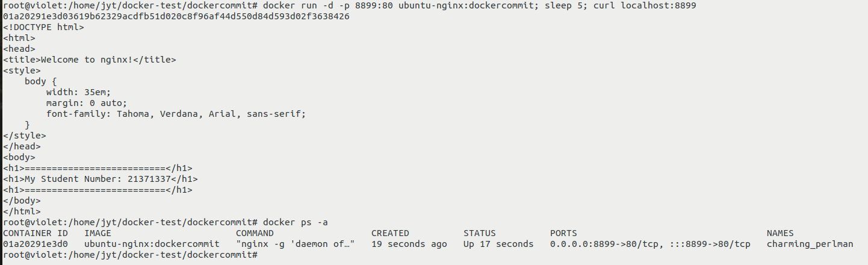
Task: Click the "docker ps -a" command text
Action: (295, 222)
